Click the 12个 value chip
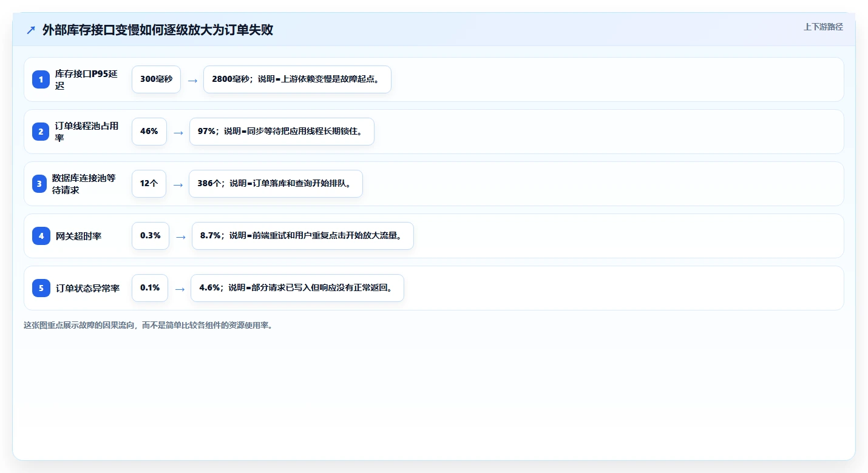Image resolution: width=868 pixels, height=473 pixels. 149,184
